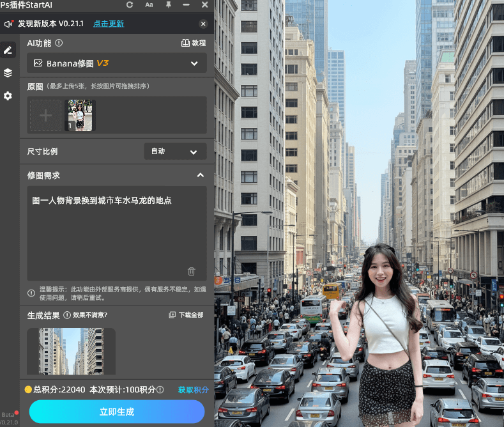The width and height of the screenshot is (504, 427).
Task: Click the plus box to upload an image
Action: click(45, 115)
